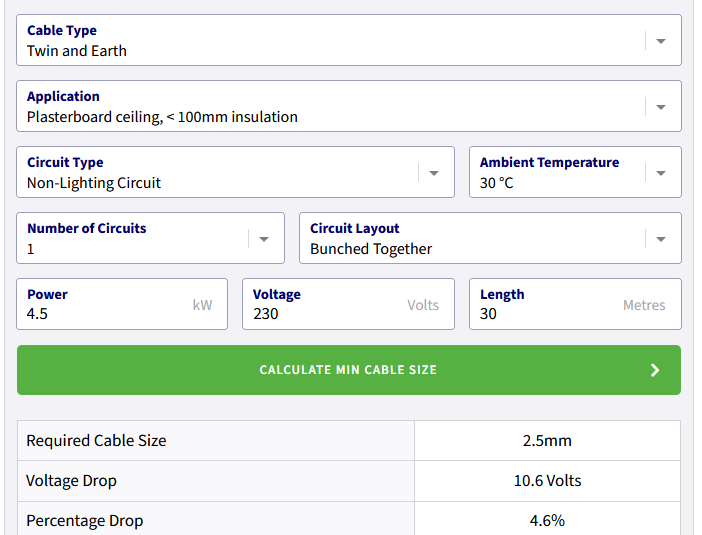
Task: Click the Ambient Temperature dropdown arrow
Action: click(x=660, y=173)
